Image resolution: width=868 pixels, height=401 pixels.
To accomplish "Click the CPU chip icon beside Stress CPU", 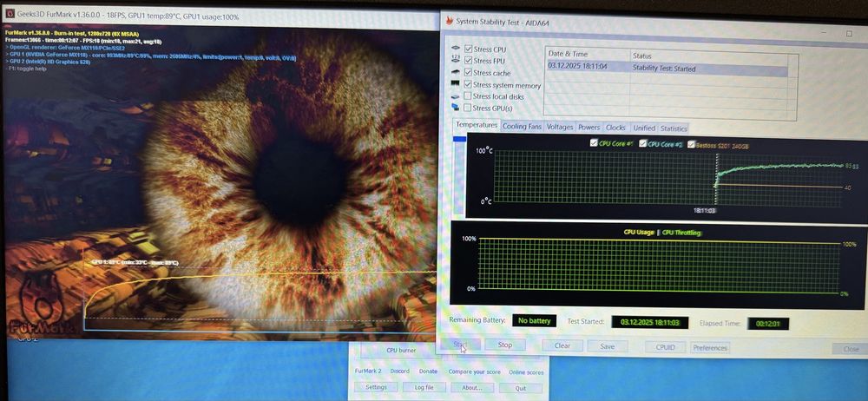I will click(x=456, y=49).
